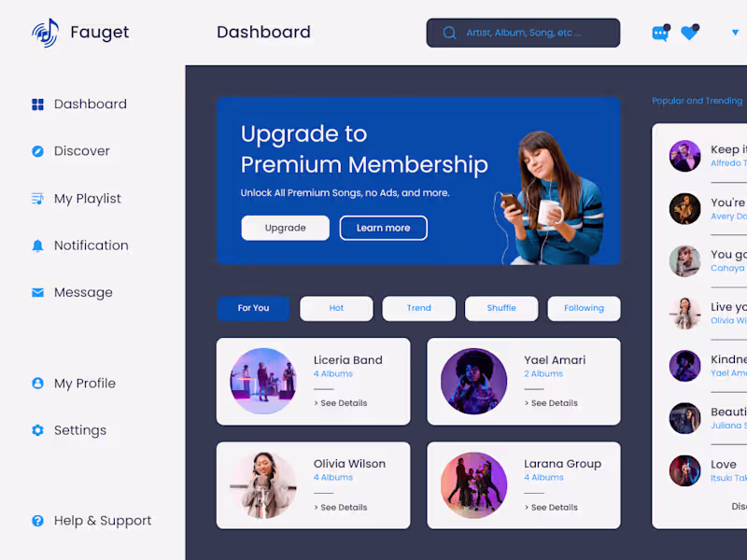Expand See Details for Yael Amari
This screenshot has height=560, width=747.
(x=551, y=403)
